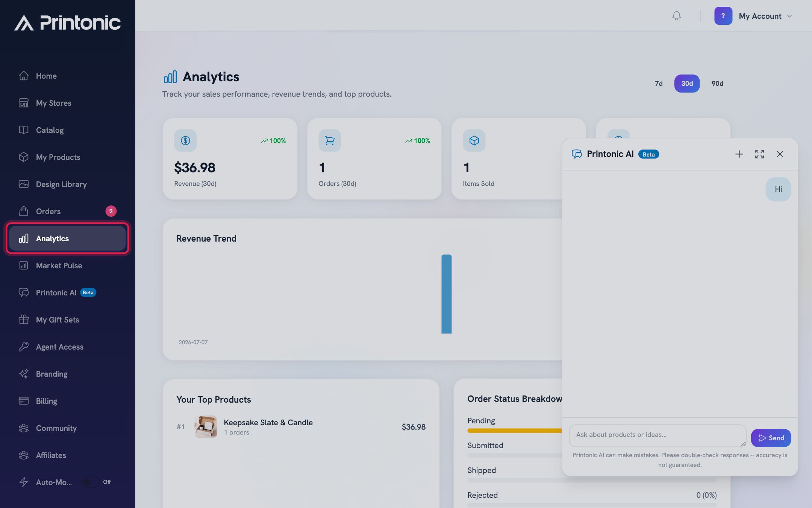Viewport: 812px width, 508px height.
Task: Click the 2026-07-07 date label
Action: pos(193,342)
